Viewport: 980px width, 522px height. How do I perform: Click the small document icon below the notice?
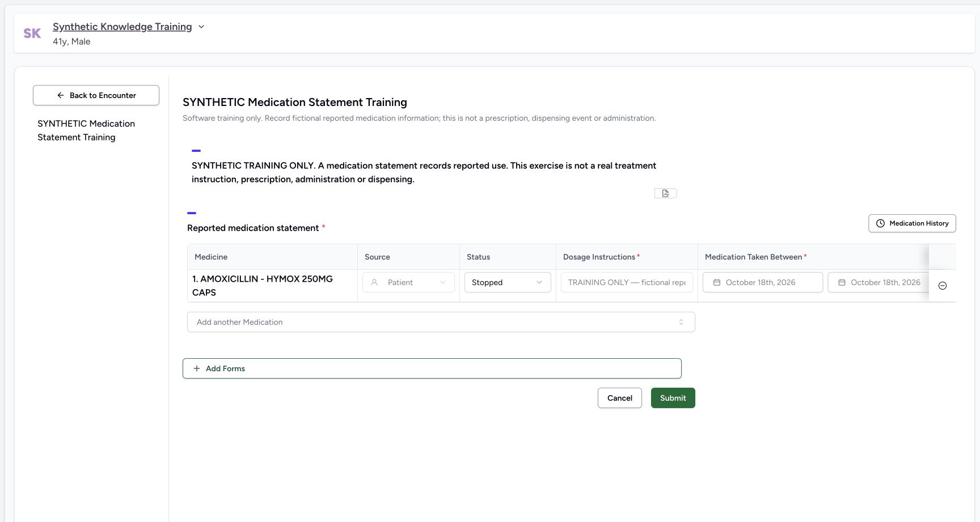666,193
